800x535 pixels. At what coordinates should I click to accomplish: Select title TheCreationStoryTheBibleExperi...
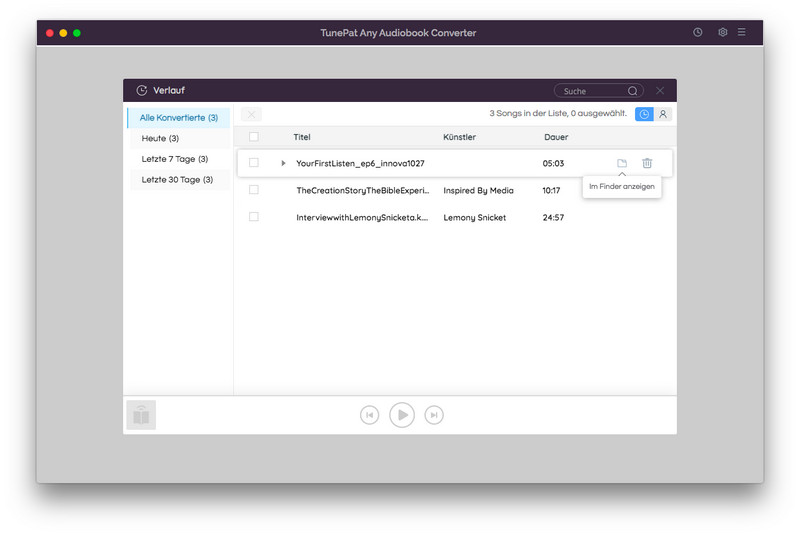point(363,191)
